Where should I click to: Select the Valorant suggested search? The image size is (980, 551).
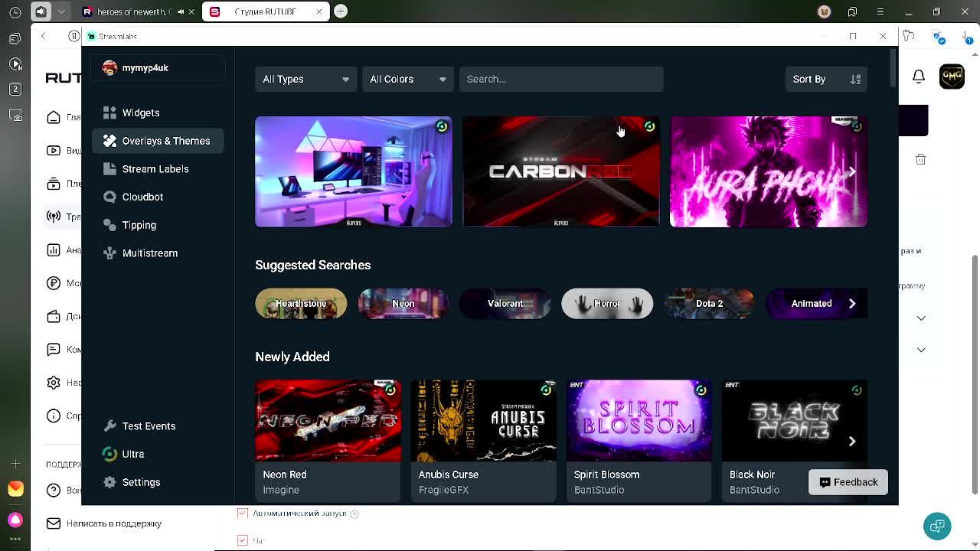(x=505, y=304)
